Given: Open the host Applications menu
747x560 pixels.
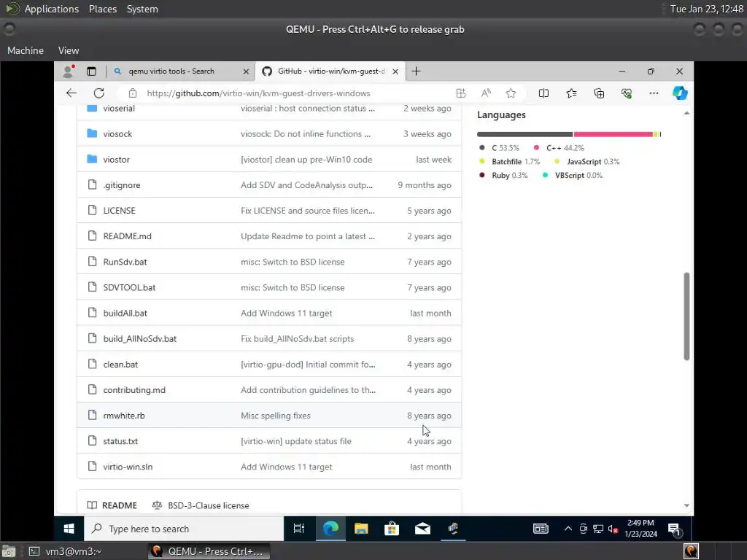Looking at the screenshot, I should click(52, 9).
